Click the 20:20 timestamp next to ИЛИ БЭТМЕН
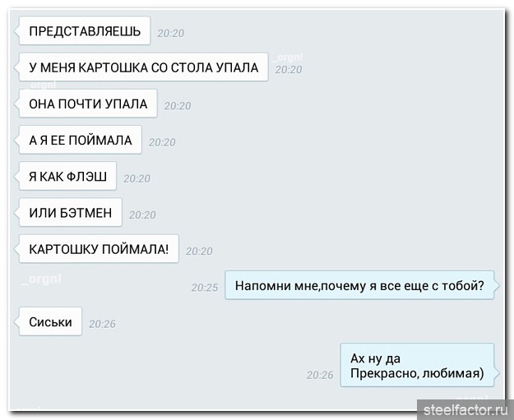This screenshot has height=420, width=514. point(142,215)
